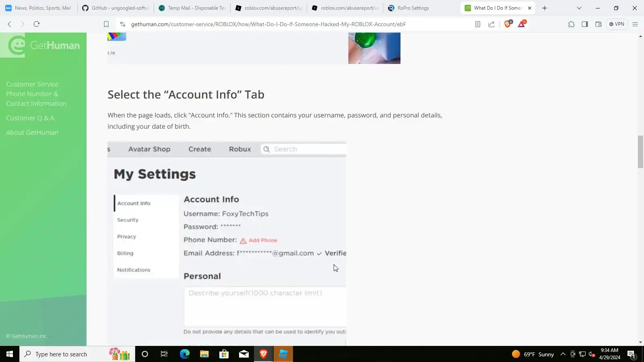Select the "Account Info" Tab heading text
Screen dimensions: 644x362
pyautogui.click(x=186, y=95)
